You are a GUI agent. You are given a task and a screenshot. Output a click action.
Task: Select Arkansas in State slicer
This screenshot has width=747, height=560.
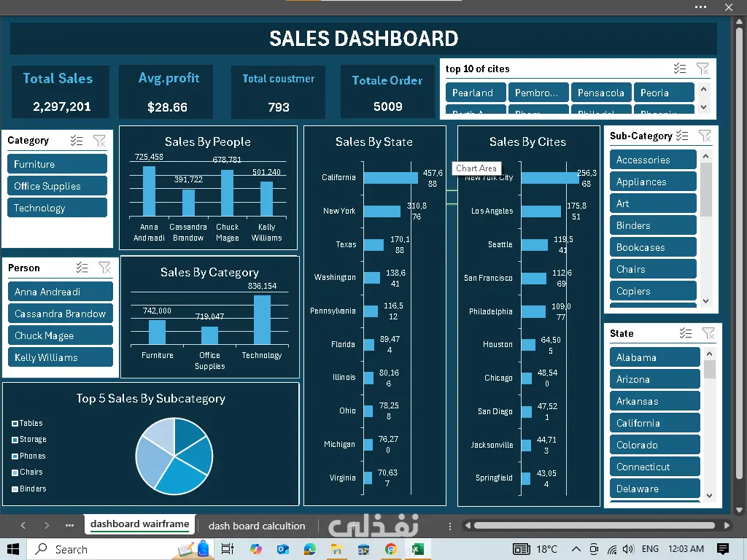pyautogui.click(x=655, y=401)
